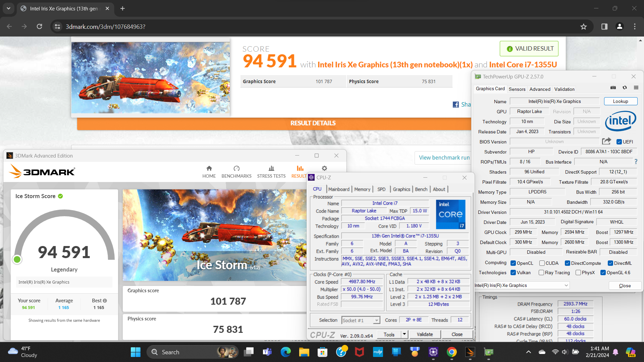Open new Chrome tab
This screenshot has width=644, height=362.
point(122,8)
